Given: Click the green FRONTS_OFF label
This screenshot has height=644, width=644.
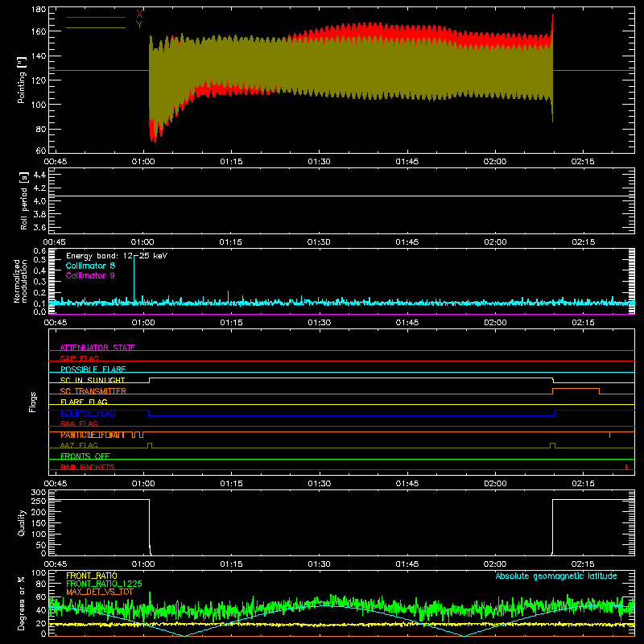Looking at the screenshot, I should coord(85,456).
